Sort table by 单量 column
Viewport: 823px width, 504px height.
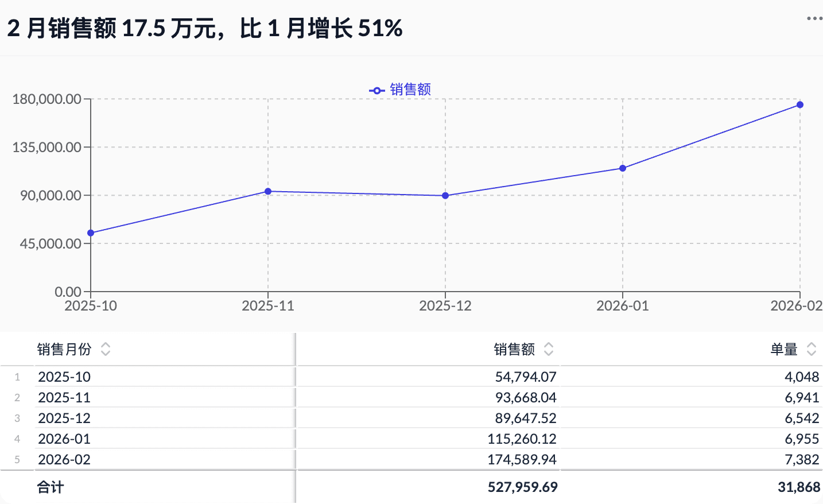812,349
